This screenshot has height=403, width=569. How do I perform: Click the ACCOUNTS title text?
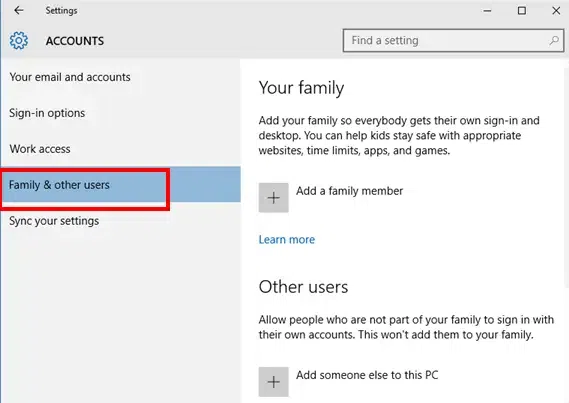75,41
